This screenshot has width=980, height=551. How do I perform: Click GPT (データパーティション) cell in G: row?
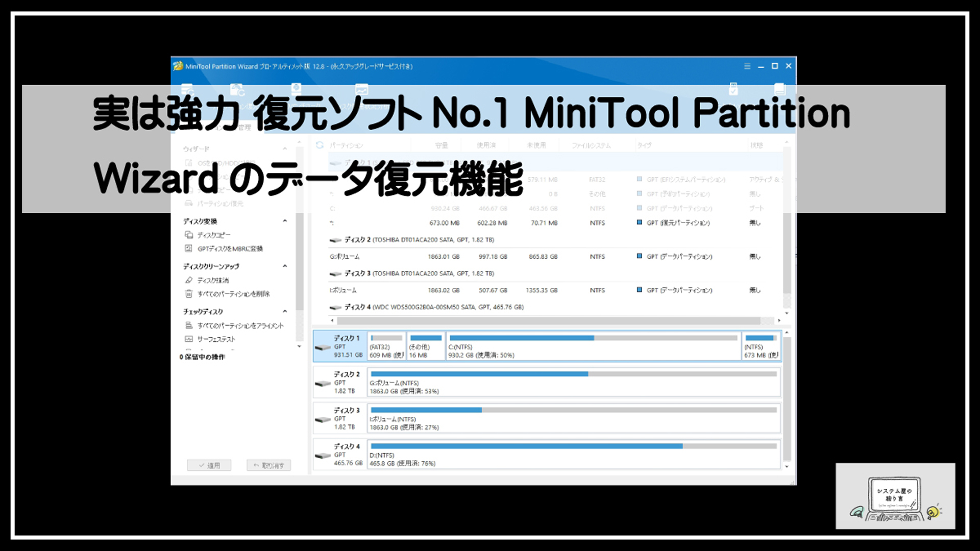674,257
